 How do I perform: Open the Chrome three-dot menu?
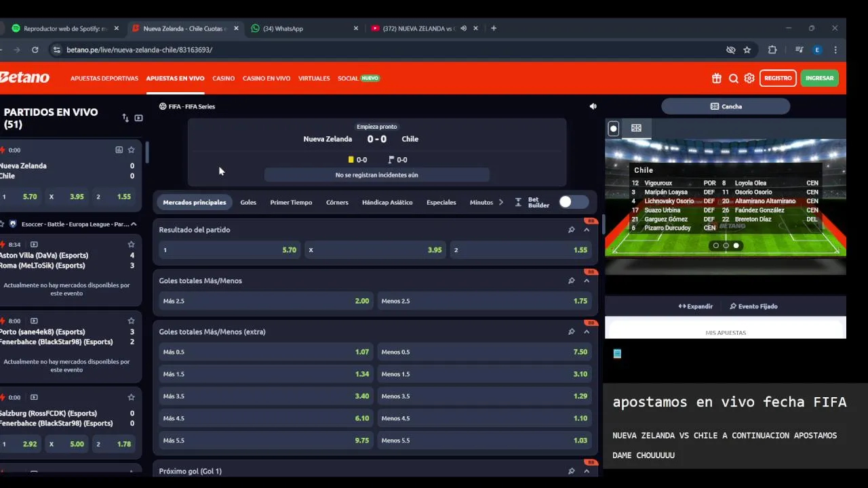pyautogui.click(x=835, y=49)
